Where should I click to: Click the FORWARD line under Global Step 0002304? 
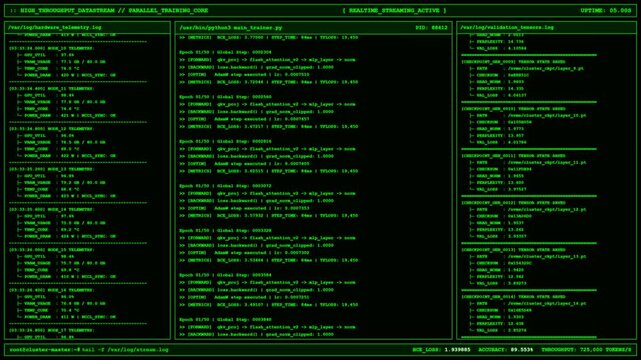pyautogui.click(x=267, y=60)
